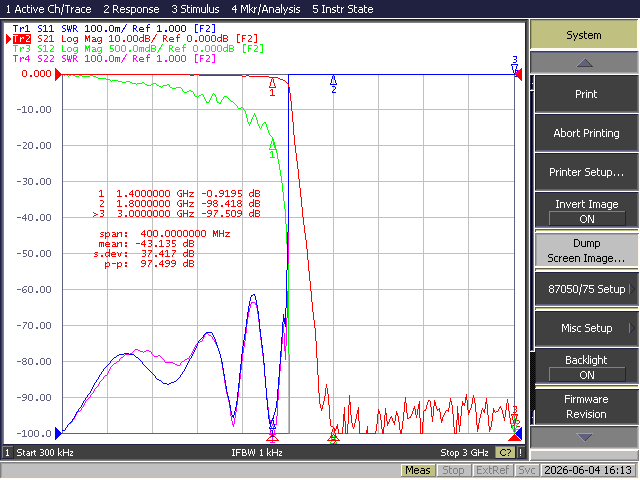This screenshot has width=640, height=480.
Task: Click the exclamation warning indicator in channel bar
Action: [x=520, y=452]
